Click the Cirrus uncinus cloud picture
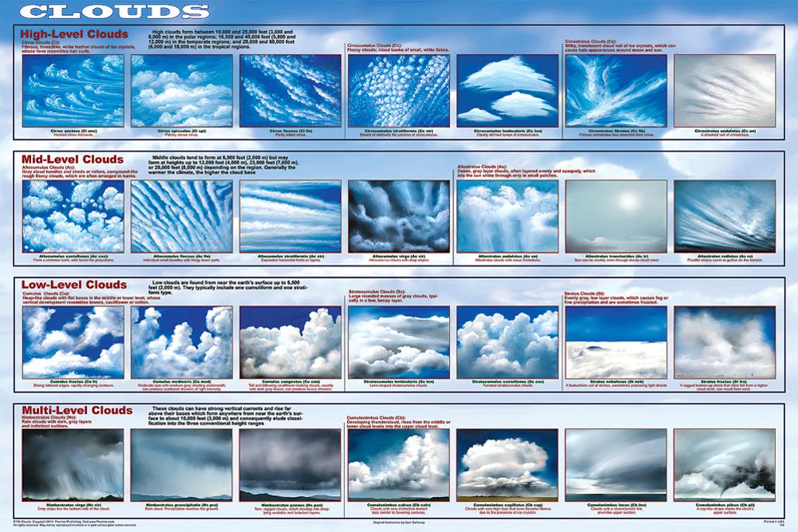The height and width of the screenshot is (532, 798). pyautogui.click(x=73, y=90)
